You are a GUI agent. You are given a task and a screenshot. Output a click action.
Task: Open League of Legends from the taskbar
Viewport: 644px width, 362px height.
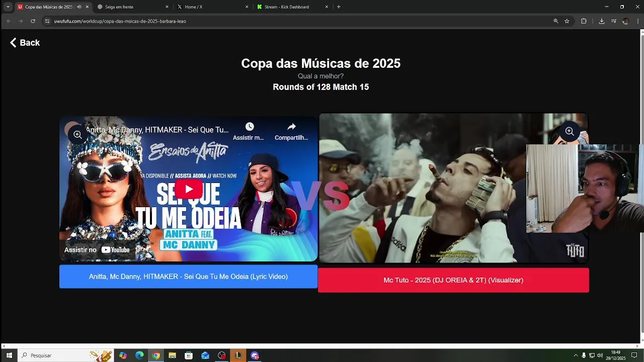pos(238,355)
